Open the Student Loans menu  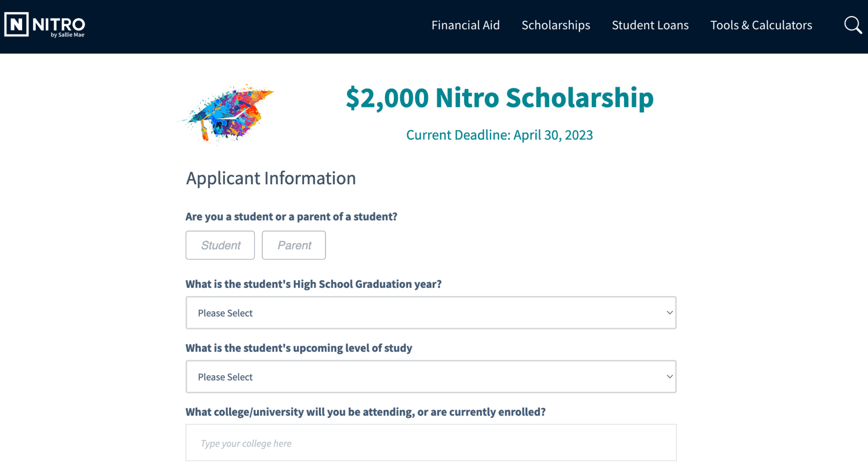point(650,25)
